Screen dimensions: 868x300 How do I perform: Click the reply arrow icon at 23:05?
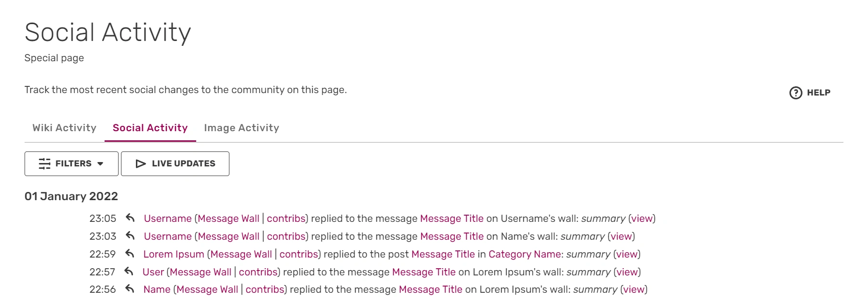tap(130, 218)
